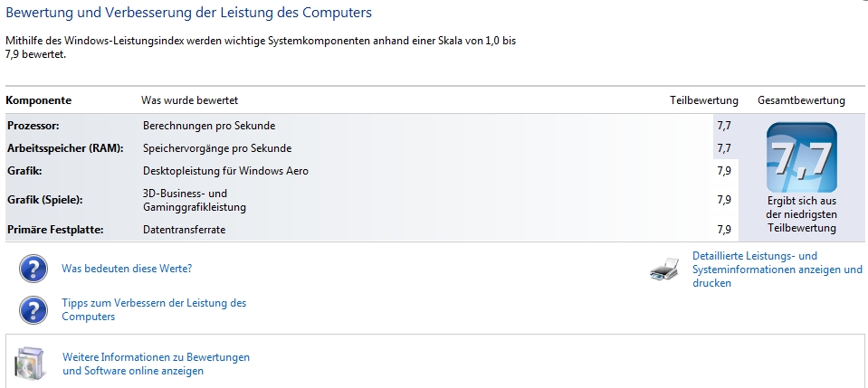The image size is (868, 388).
Task: Click the Gesamtbewertung column header
Action: (x=801, y=100)
